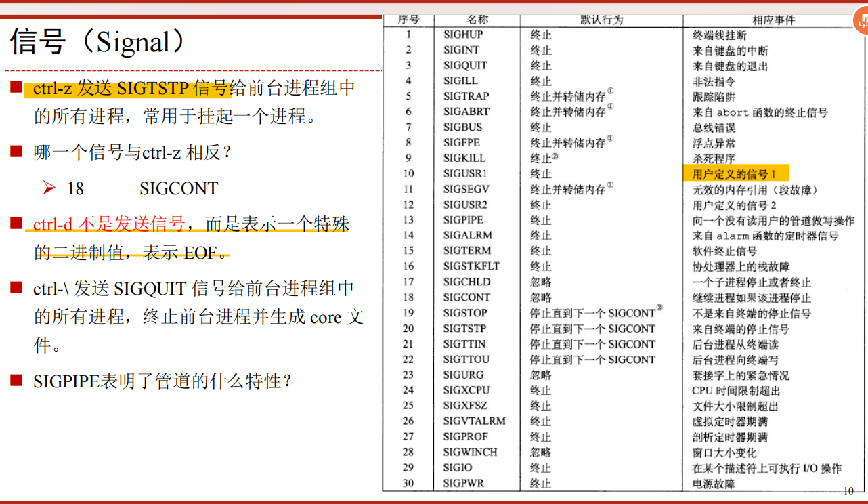The image size is (868, 504).
Task: Click the event text 非法指令
Action: (x=714, y=81)
